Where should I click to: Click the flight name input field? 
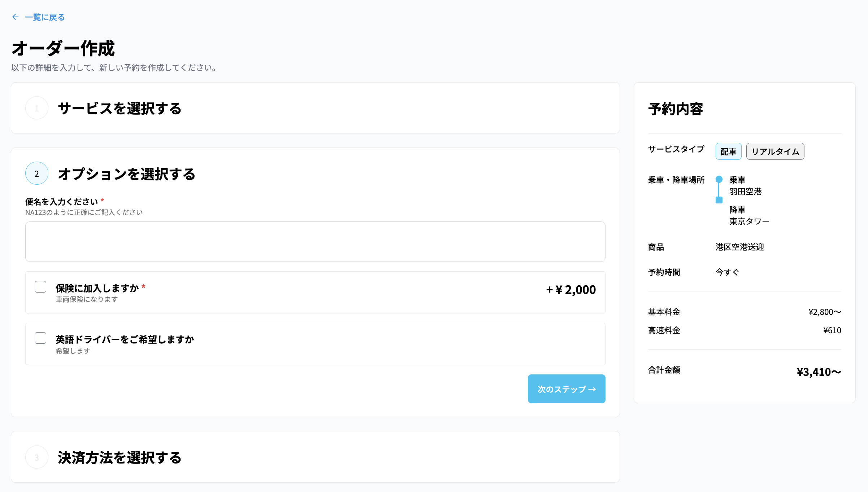coord(315,241)
